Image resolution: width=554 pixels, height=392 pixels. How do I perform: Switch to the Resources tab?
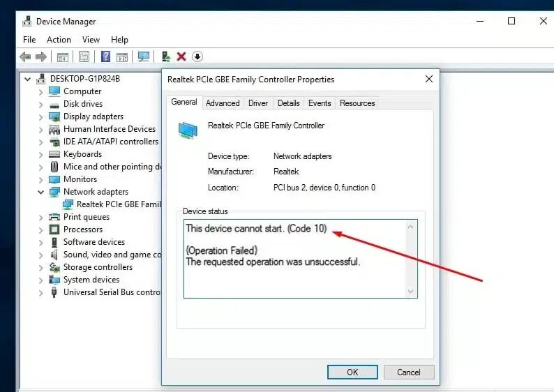pos(357,103)
